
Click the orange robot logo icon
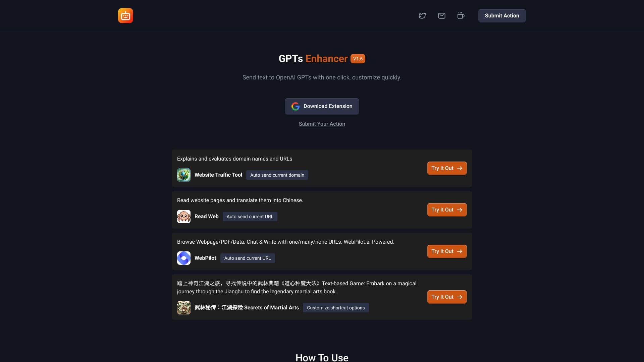[x=125, y=16]
